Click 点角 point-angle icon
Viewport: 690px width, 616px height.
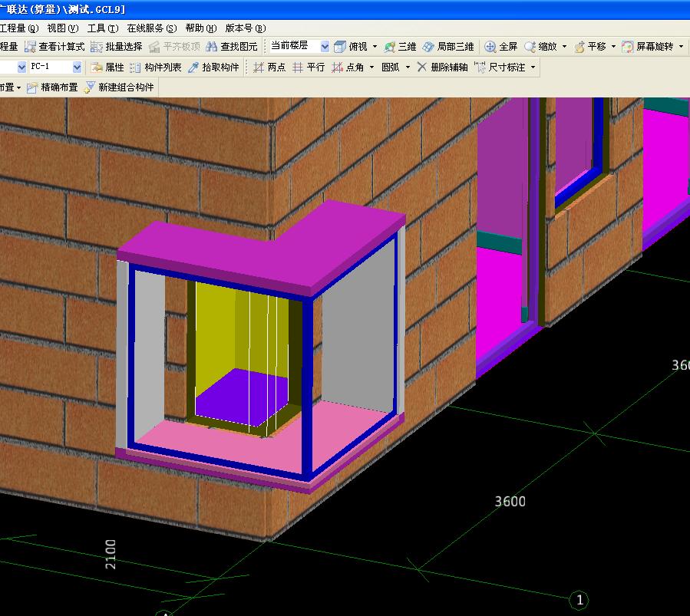point(337,68)
